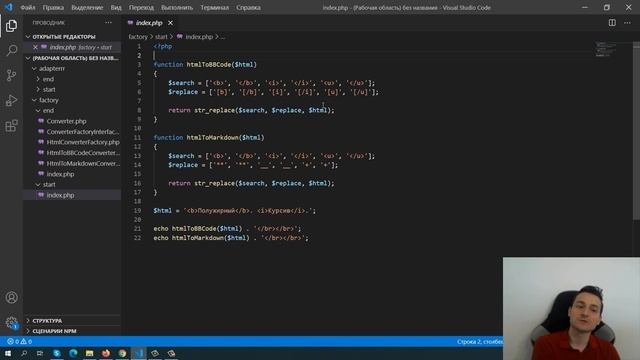Click the cursor position Строка 2 status
The width and height of the screenshot is (640, 360).
[x=480, y=341]
